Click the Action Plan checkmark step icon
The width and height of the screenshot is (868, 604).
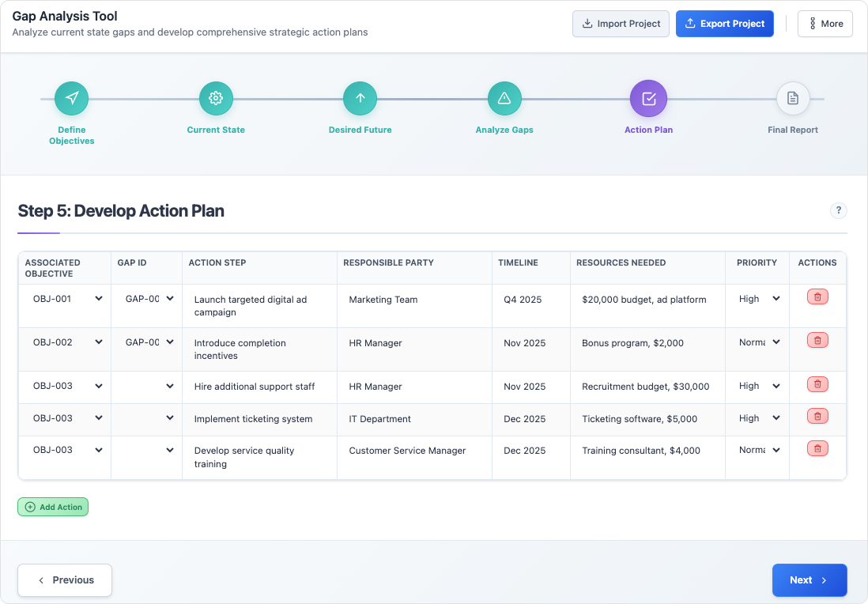tap(648, 99)
